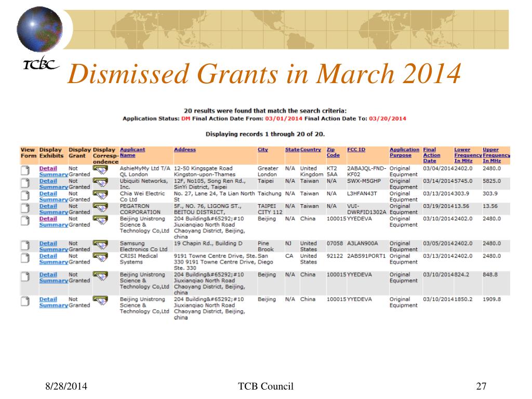Open Summary link for CRISI Medical Systems

pyautogui.click(x=54, y=262)
